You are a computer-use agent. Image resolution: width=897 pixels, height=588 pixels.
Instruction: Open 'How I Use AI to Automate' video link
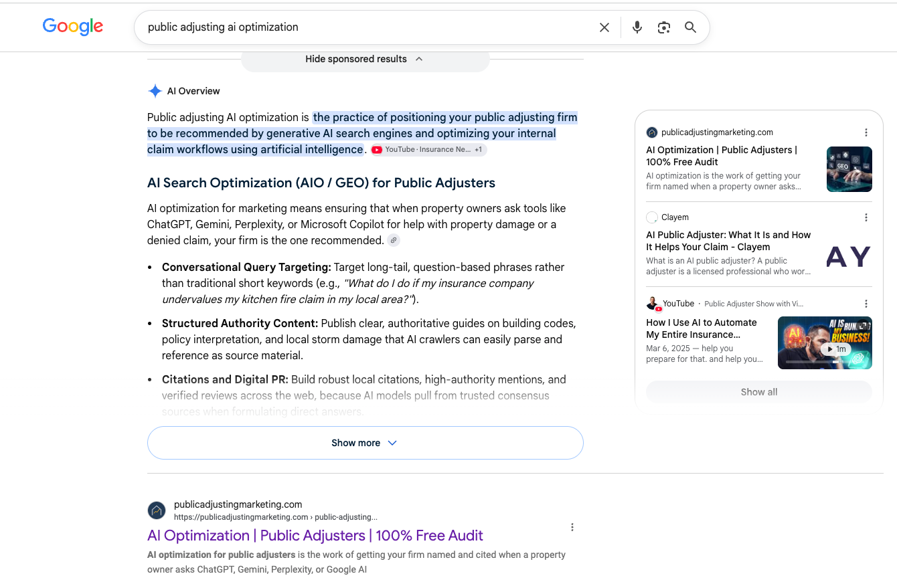pos(702,328)
